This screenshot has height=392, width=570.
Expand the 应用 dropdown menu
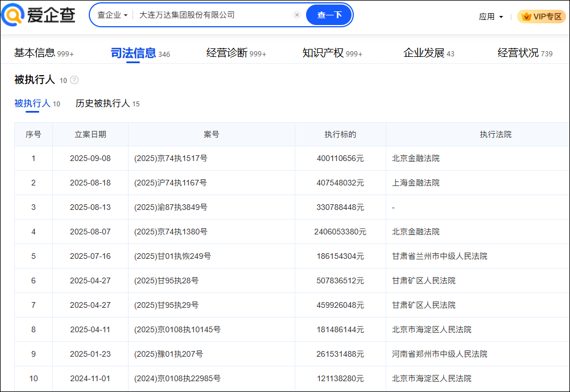[491, 16]
